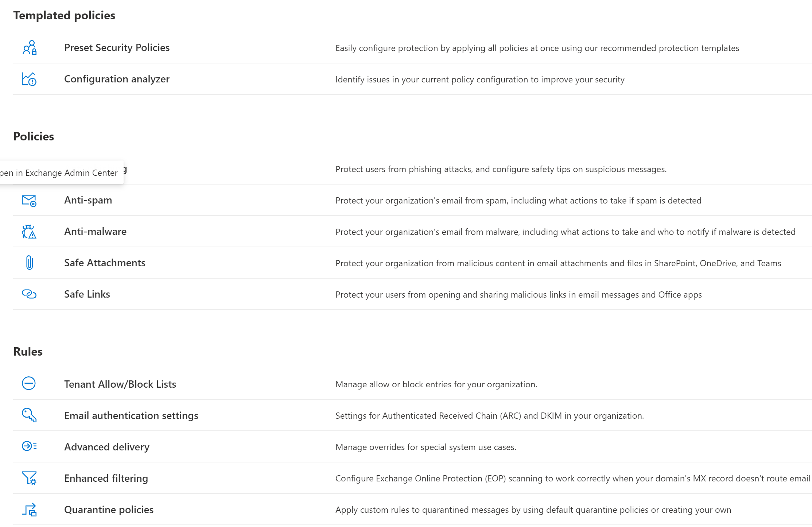
Task: Click the Quarantine policies icon
Action: pos(29,509)
